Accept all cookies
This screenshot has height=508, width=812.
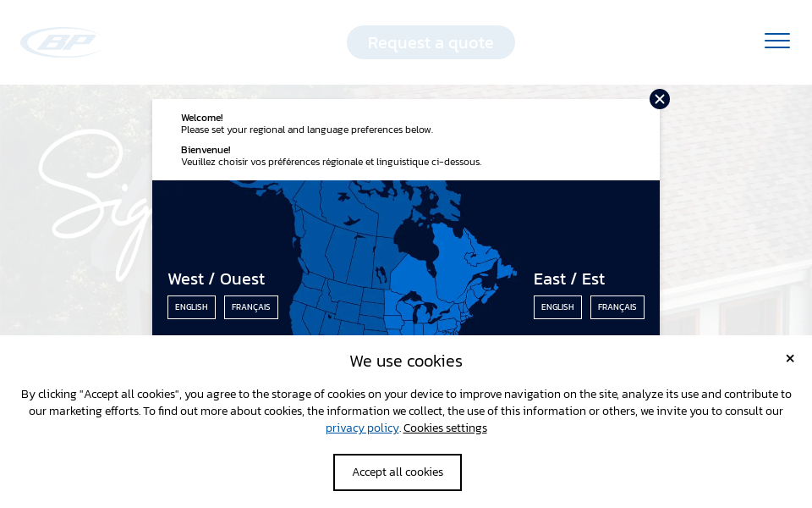point(397,472)
